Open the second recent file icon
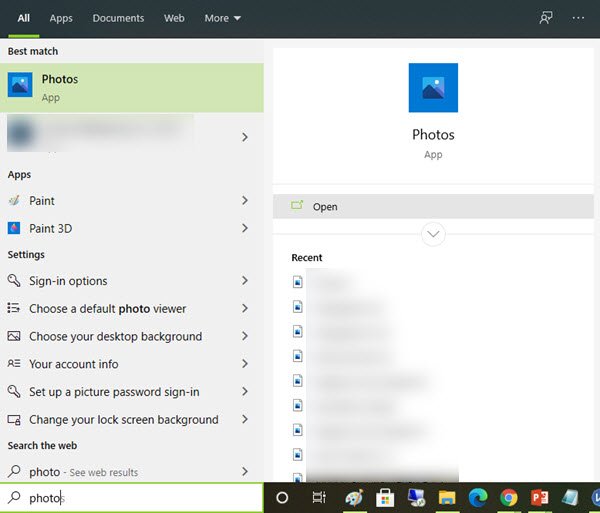Screen dimensions: 600x513 [298, 306]
